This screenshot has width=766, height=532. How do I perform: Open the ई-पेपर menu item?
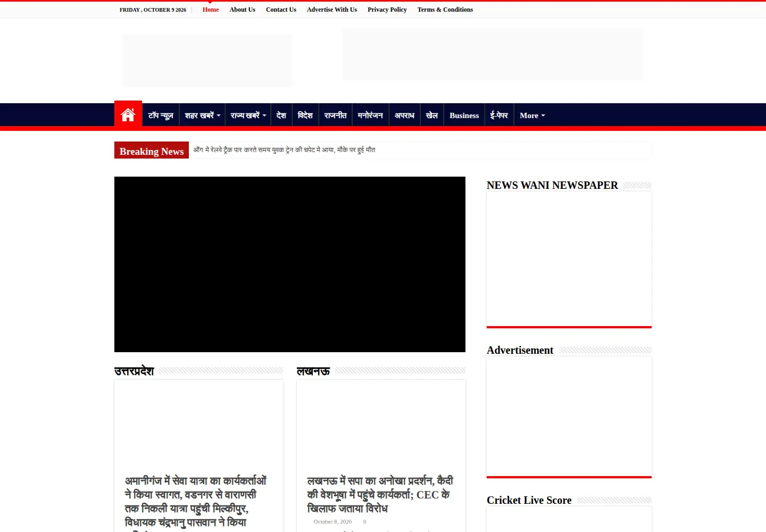pyautogui.click(x=499, y=115)
